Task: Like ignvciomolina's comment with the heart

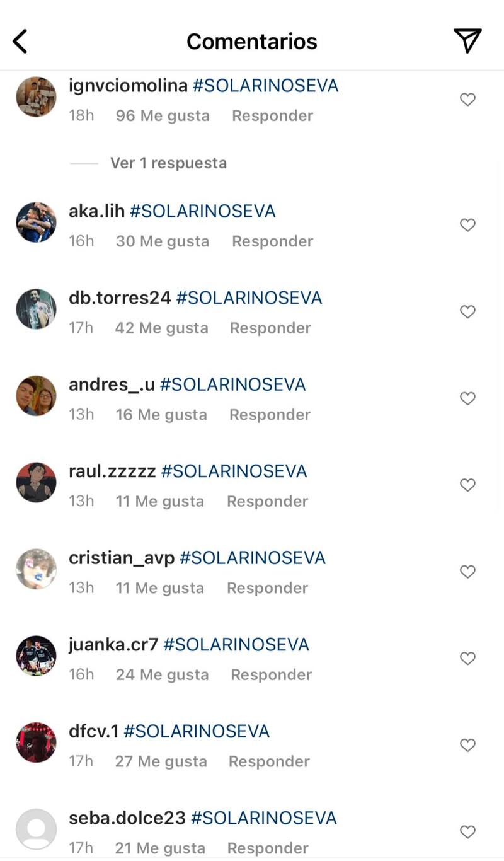Action: tap(467, 100)
